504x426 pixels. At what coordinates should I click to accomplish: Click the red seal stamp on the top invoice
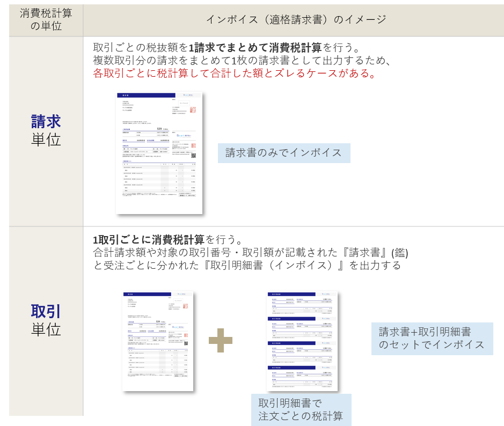click(x=193, y=111)
